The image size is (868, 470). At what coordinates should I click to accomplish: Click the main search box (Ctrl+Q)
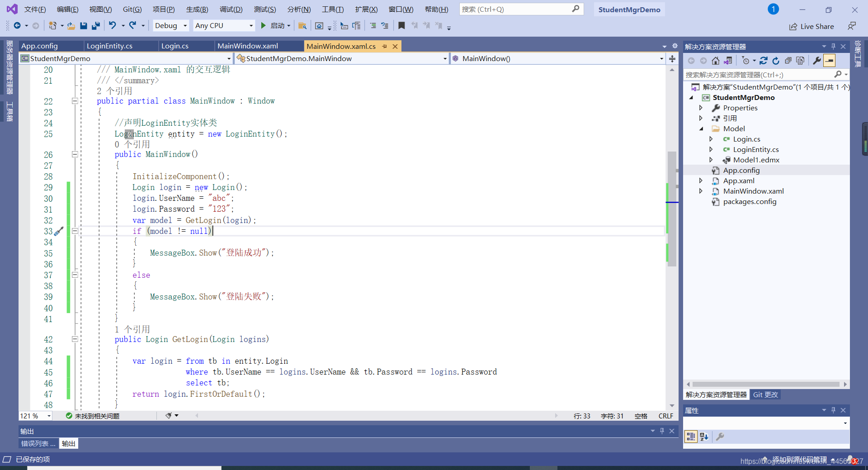(521, 9)
